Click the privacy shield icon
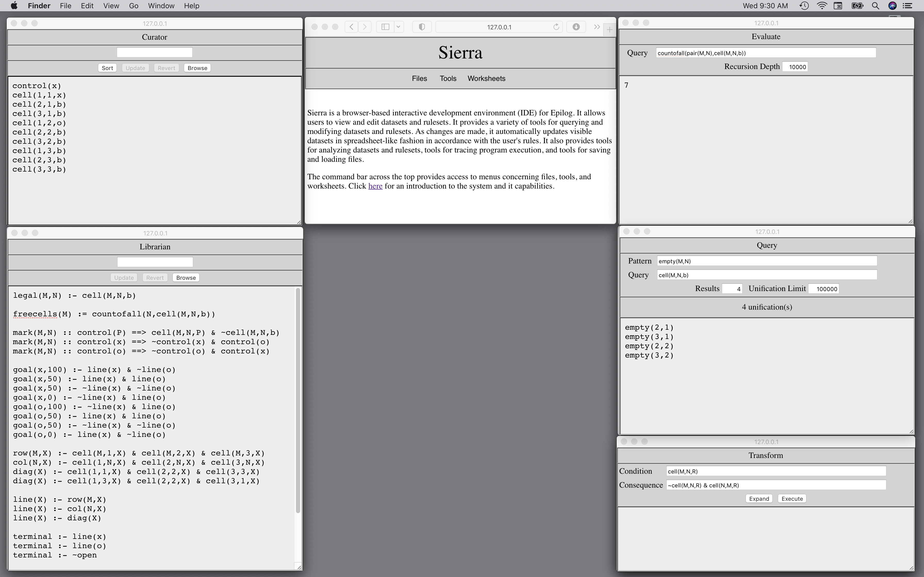This screenshot has height=577, width=924. coord(422,27)
